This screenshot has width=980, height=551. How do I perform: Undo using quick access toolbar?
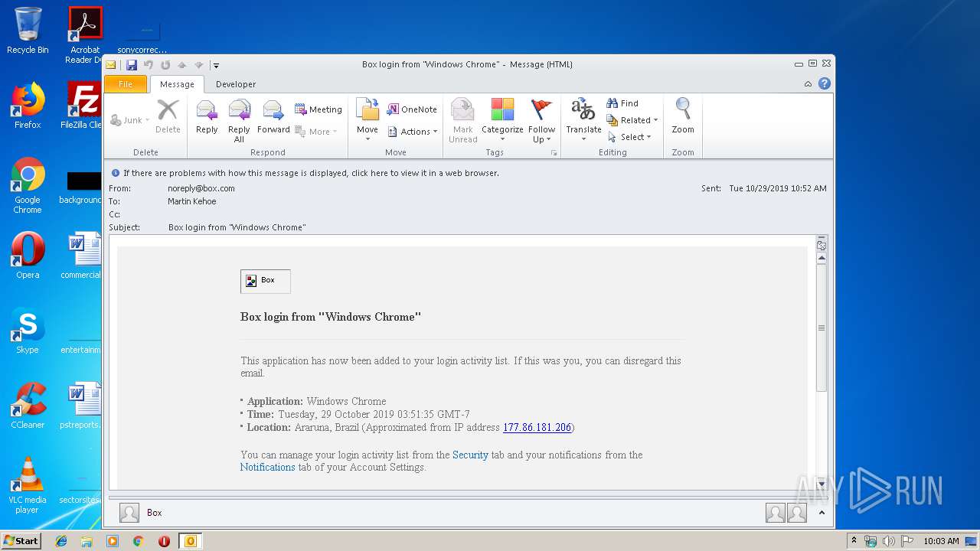point(149,65)
